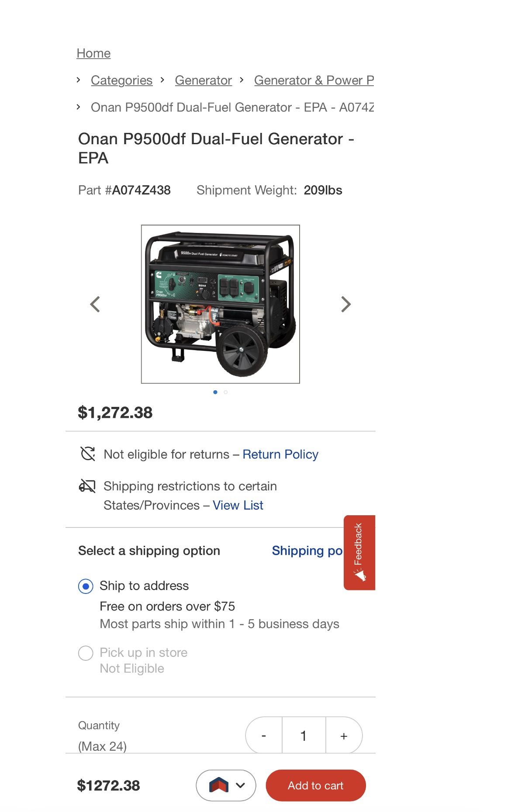Open the Return Policy link
Image resolution: width=511 pixels, height=812 pixels.
click(280, 455)
